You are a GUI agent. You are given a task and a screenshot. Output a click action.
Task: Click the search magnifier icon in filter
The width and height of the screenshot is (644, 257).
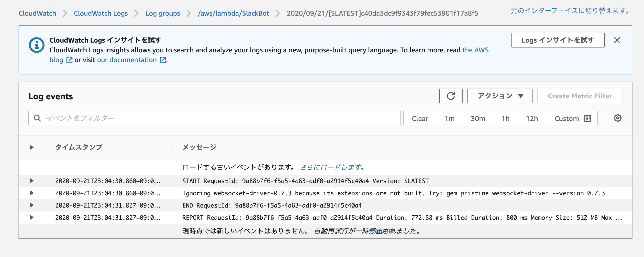(x=37, y=118)
